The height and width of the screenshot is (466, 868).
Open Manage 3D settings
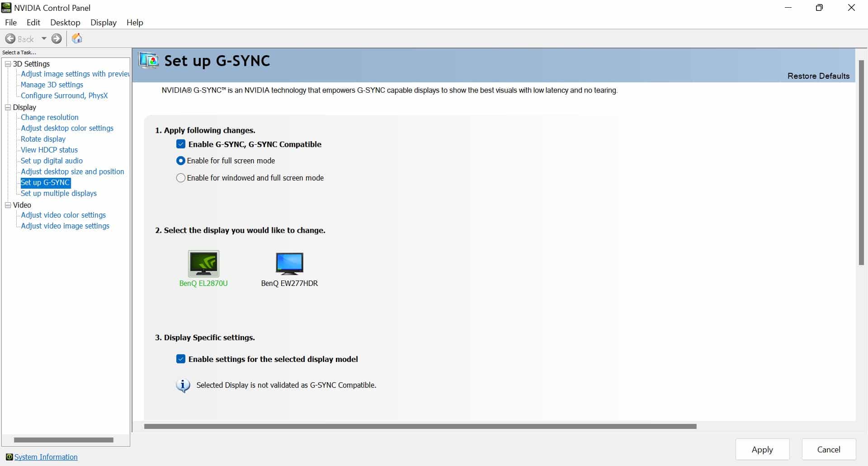click(52, 85)
